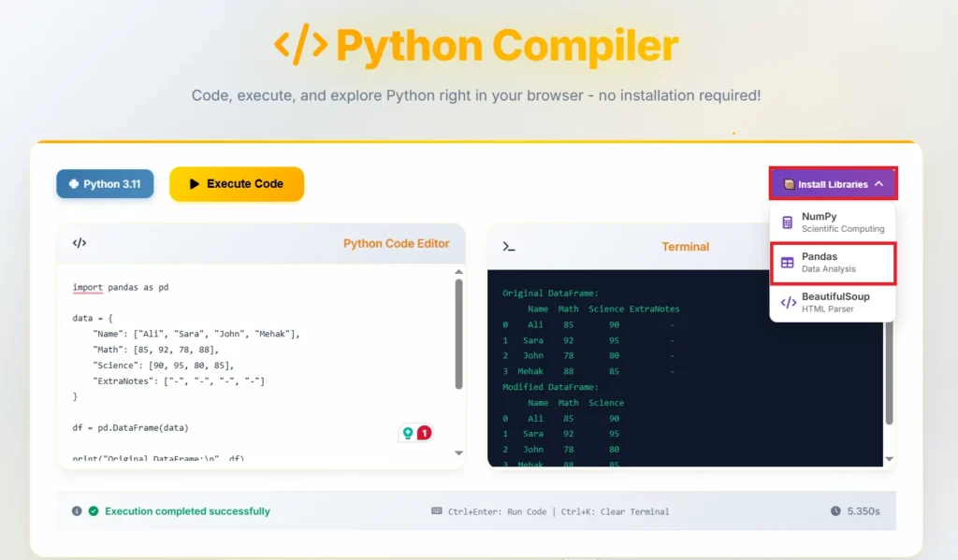The image size is (958, 560).
Task: Click the terminal scroll-down arrow
Action: (890, 459)
